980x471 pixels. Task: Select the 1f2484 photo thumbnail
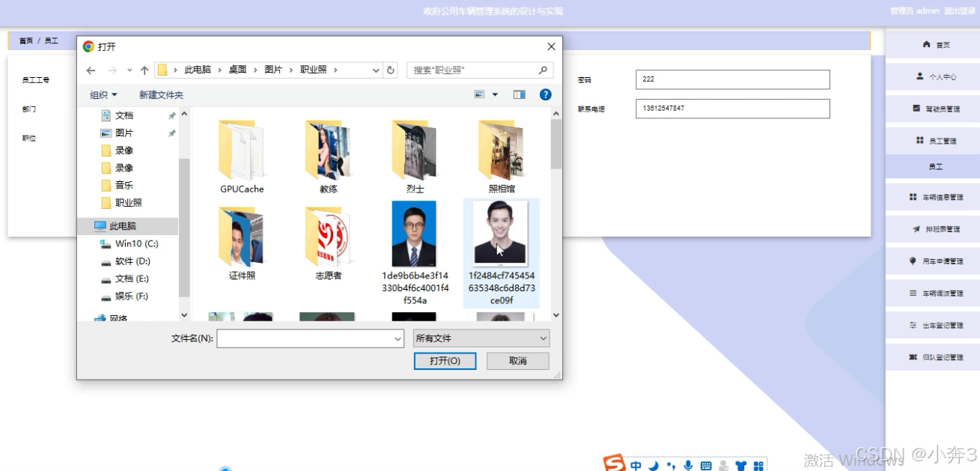point(500,232)
